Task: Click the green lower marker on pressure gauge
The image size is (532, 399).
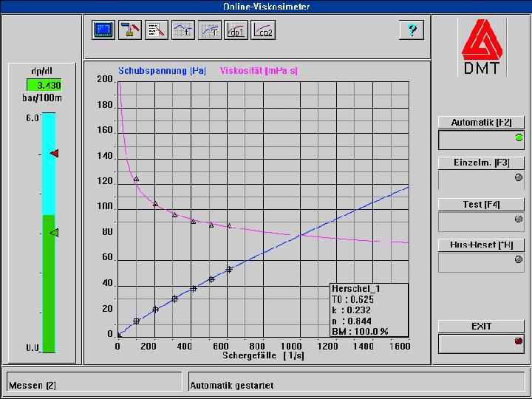Action: point(54,233)
